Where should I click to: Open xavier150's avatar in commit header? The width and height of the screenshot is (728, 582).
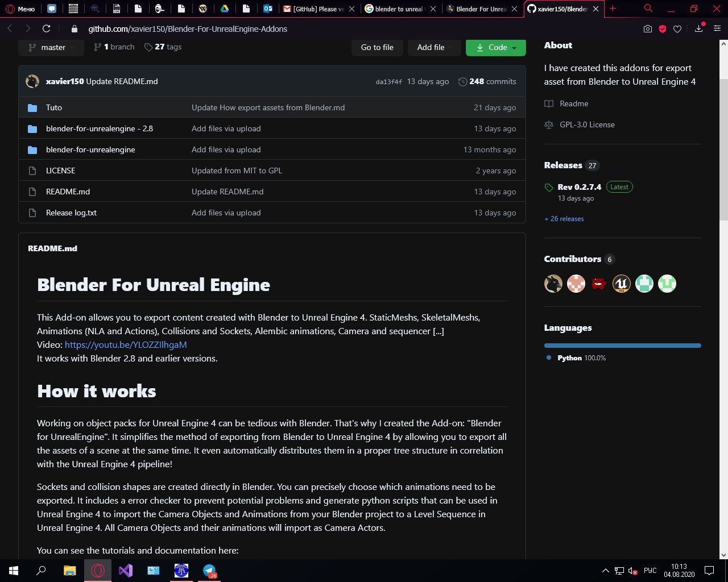pos(32,81)
